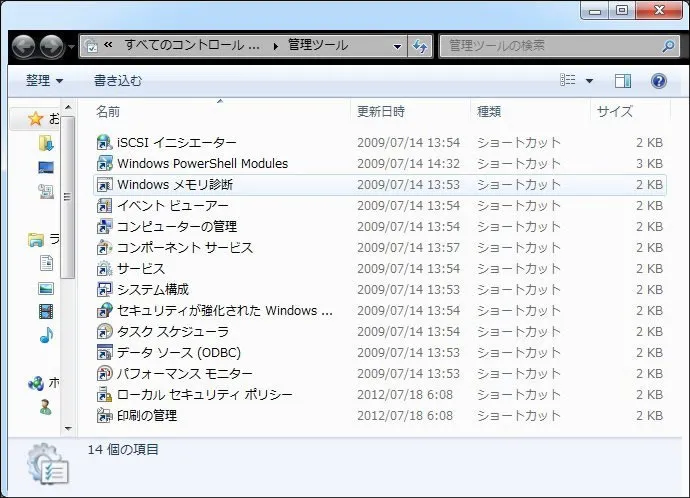Screen dimensions: 690x498
Task: Select the Desktop icon in sidebar
Action: coord(46,167)
